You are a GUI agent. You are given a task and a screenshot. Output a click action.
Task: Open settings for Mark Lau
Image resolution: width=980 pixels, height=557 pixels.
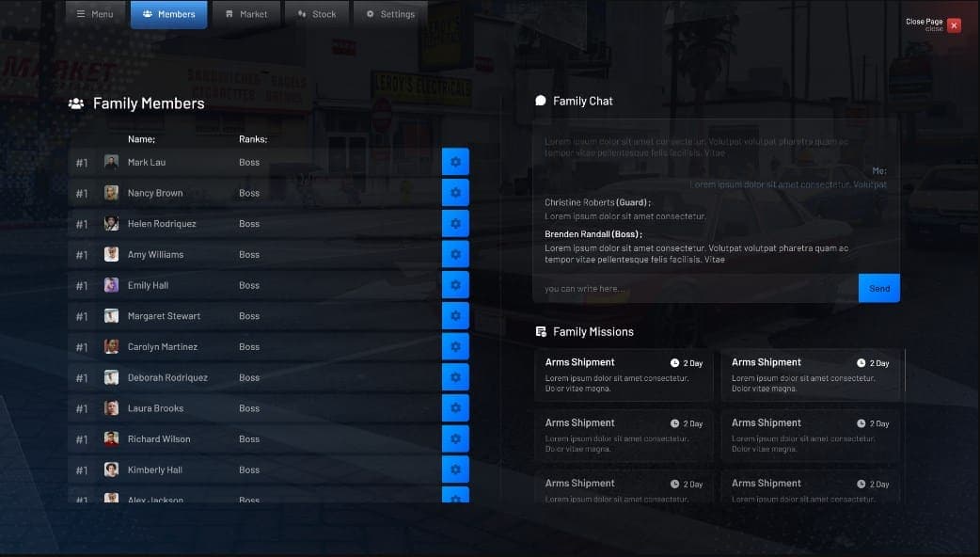[x=455, y=161]
